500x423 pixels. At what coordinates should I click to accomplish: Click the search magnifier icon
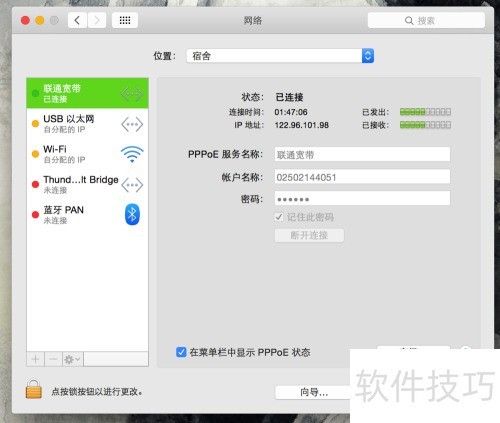pos(409,21)
